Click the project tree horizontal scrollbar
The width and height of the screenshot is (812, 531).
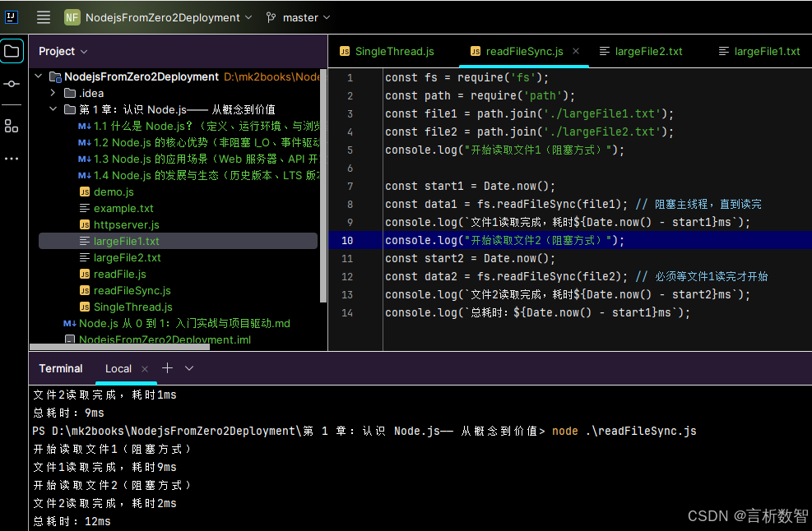(119, 347)
